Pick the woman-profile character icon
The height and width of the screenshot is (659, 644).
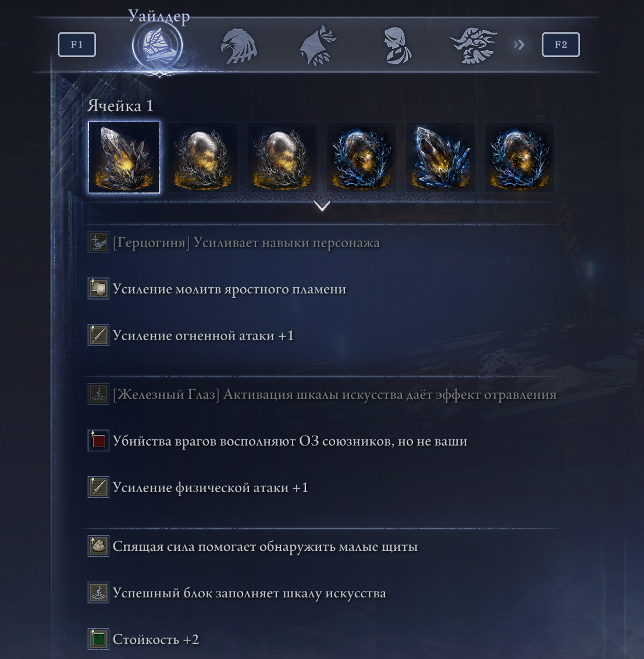click(397, 46)
